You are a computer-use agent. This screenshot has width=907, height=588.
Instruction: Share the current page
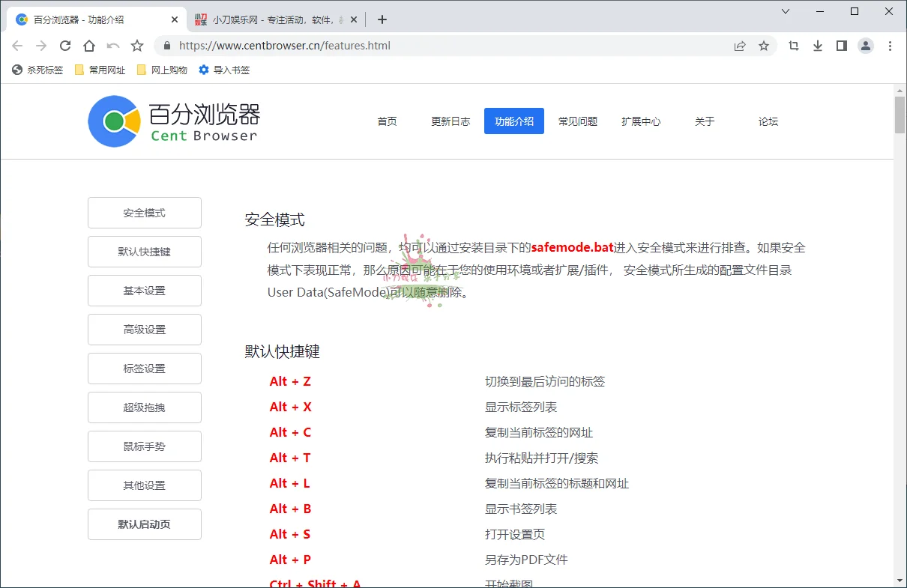pyautogui.click(x=739, y=46)
